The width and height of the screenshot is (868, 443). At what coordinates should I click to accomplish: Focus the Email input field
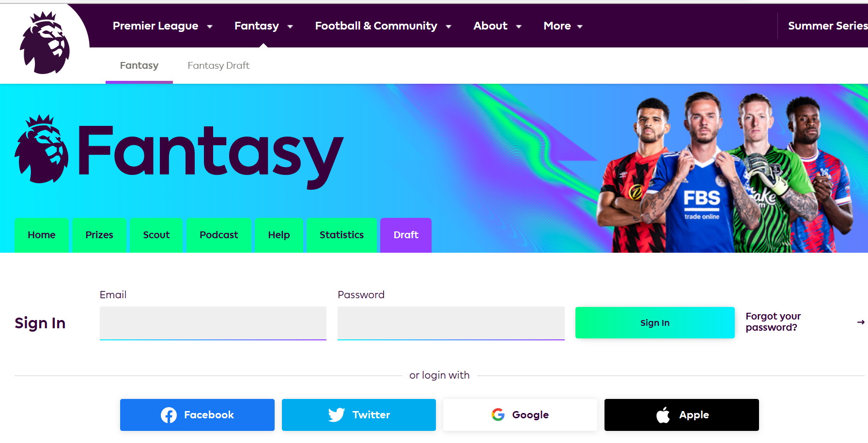pos(213,323)
